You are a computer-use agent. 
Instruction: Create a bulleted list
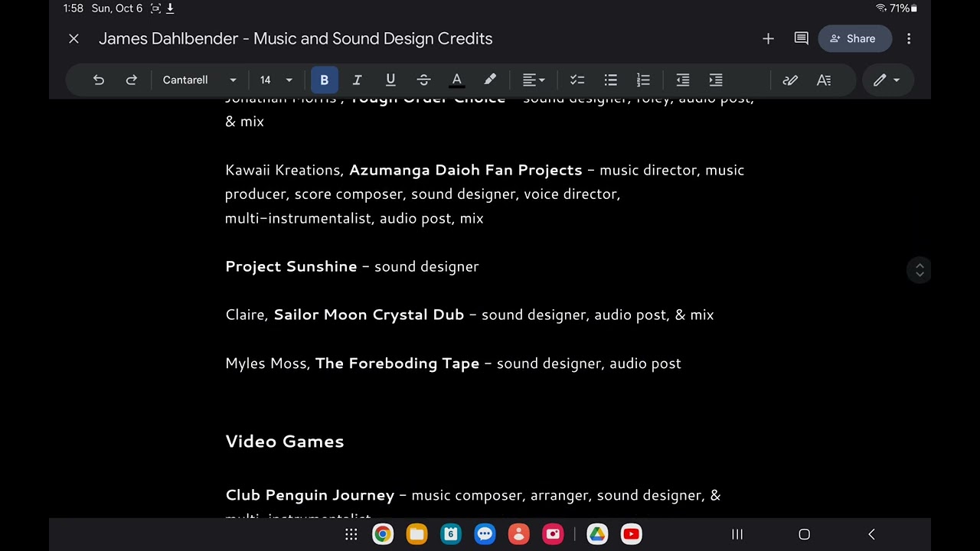pos(610,80)
